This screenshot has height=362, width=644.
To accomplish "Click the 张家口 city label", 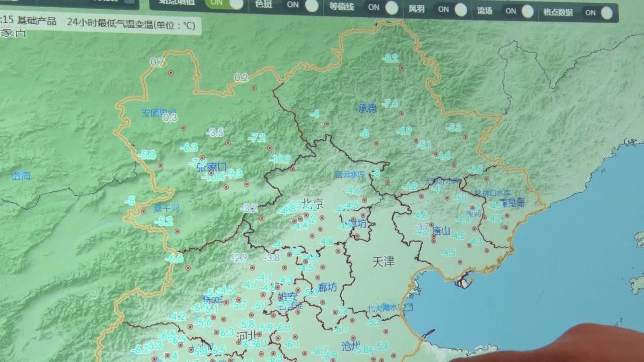I will (212, 167).
